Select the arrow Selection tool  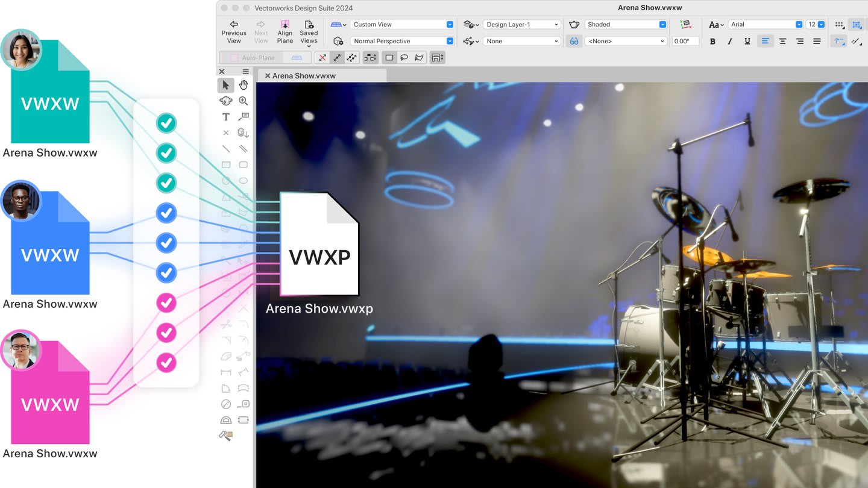tap(226, 85)
